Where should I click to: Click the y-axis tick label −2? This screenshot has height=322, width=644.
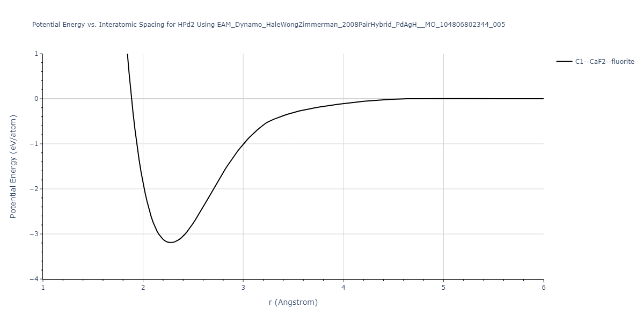click(34, 189)
